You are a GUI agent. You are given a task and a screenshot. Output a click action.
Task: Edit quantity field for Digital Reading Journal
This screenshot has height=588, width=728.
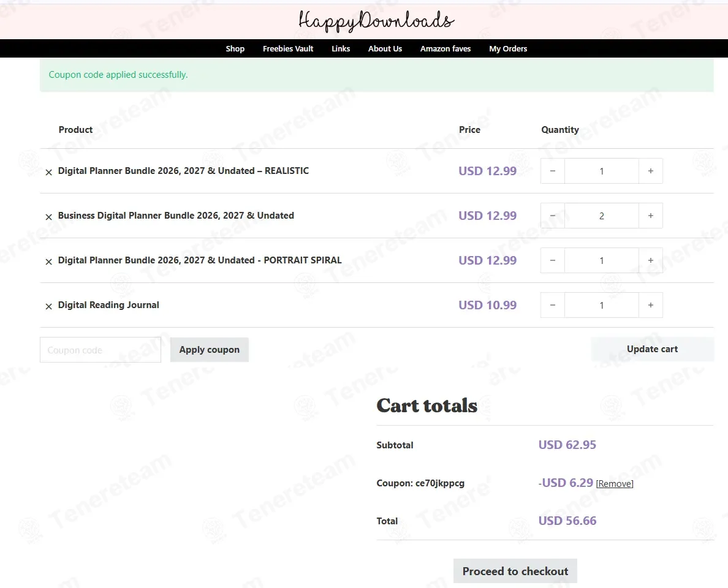pyautogui.click(x=602, y=305)
